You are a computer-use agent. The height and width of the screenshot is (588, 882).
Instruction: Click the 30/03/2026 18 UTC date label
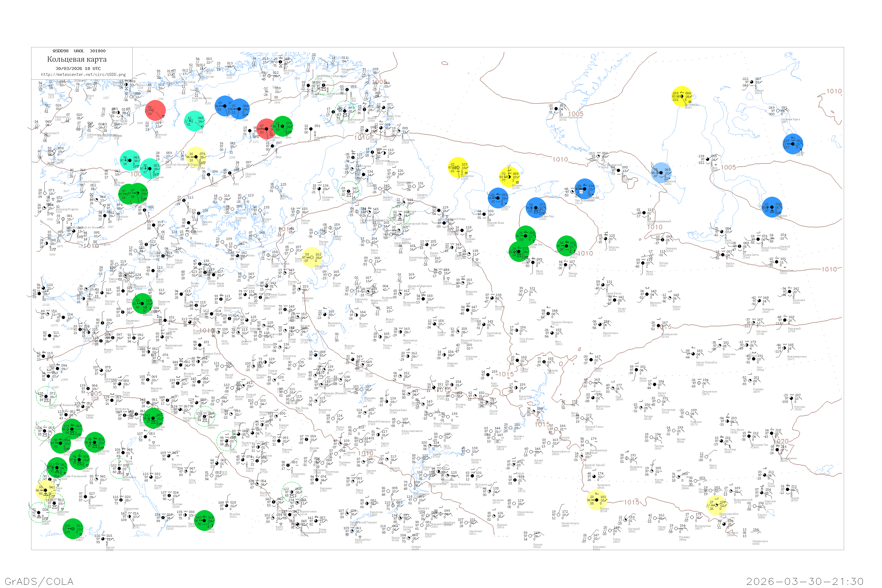78,69
